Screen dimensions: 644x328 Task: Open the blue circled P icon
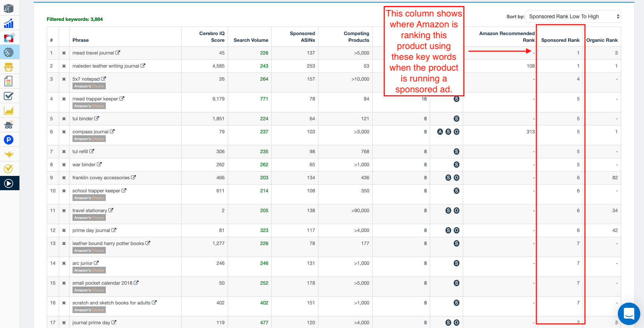click(9, 140)
